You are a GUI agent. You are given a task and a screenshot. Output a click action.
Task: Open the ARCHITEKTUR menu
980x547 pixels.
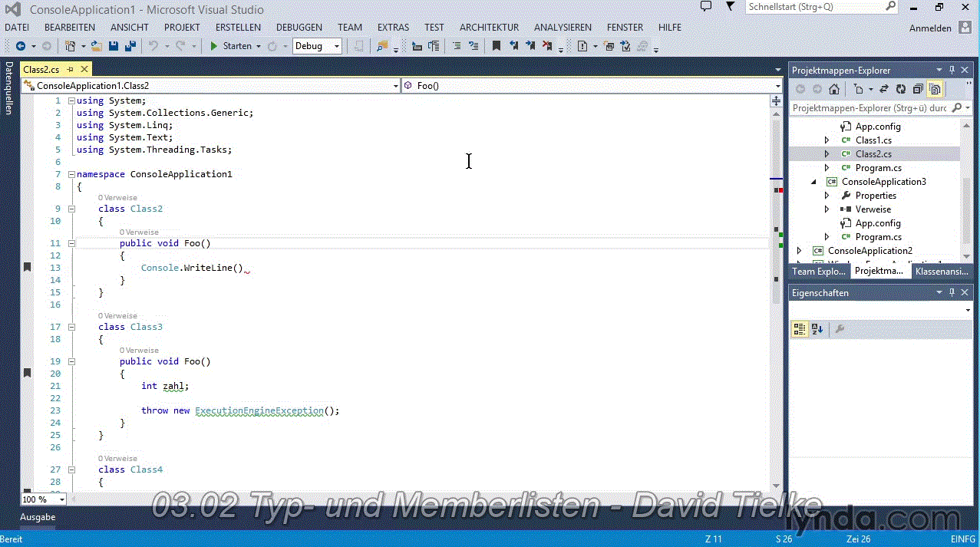490,27
